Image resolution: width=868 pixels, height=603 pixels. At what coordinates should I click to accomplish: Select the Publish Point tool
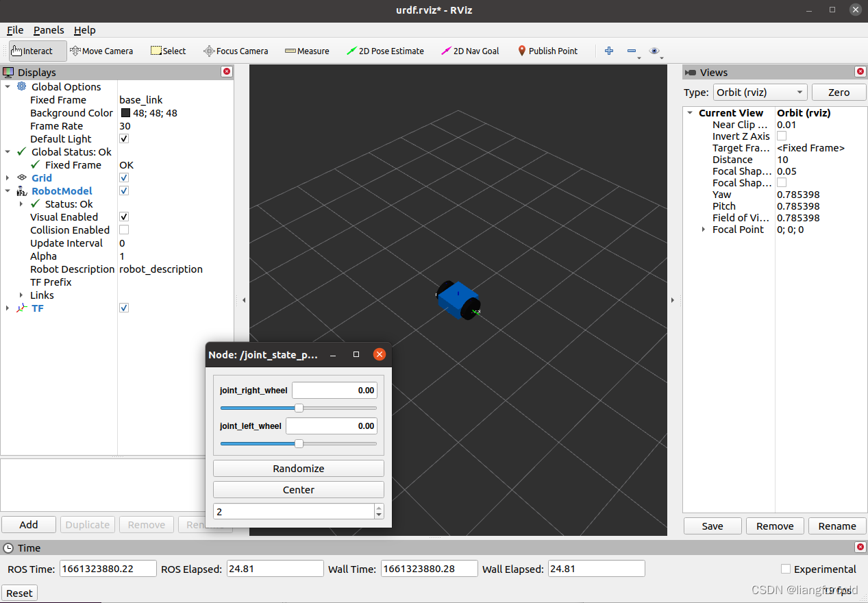(547, 51)
